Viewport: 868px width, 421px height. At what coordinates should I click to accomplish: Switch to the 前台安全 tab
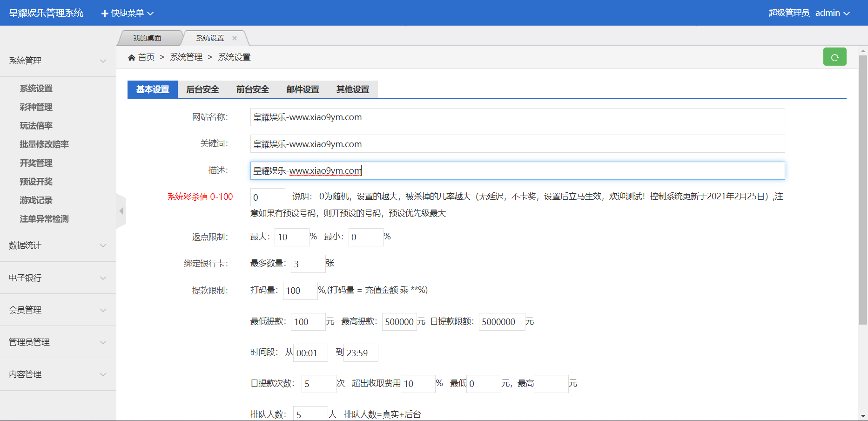(x=252, y=89)
